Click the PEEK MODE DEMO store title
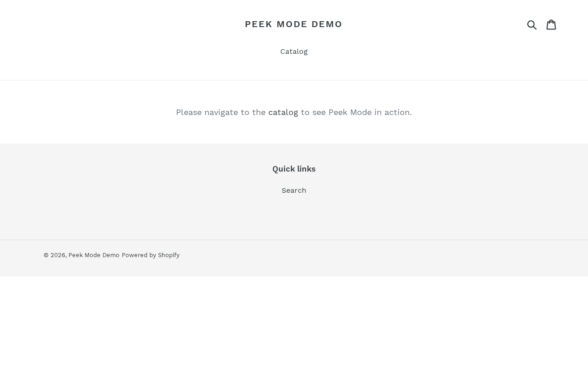The width and height of the screenshot is (588, 368). point(294,24)
